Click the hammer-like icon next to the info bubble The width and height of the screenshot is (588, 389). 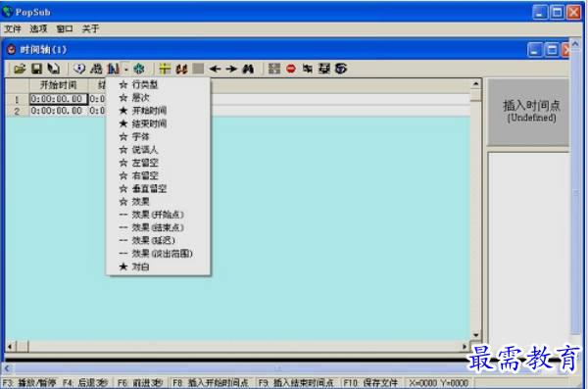[x=96, y=69]
